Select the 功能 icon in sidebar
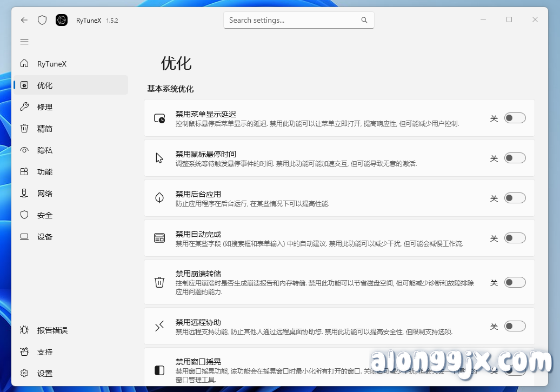Viewport: 560px width, 392px height. point(24,171)
